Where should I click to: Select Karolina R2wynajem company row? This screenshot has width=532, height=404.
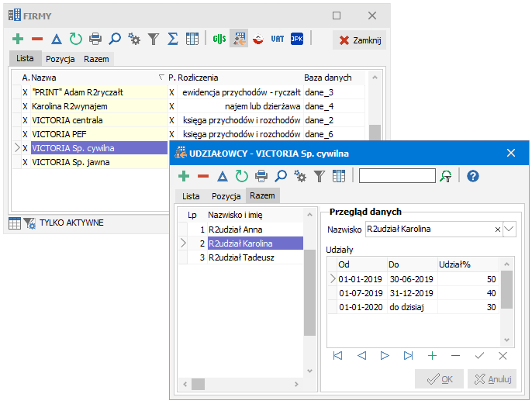click(x=188, y=106)
